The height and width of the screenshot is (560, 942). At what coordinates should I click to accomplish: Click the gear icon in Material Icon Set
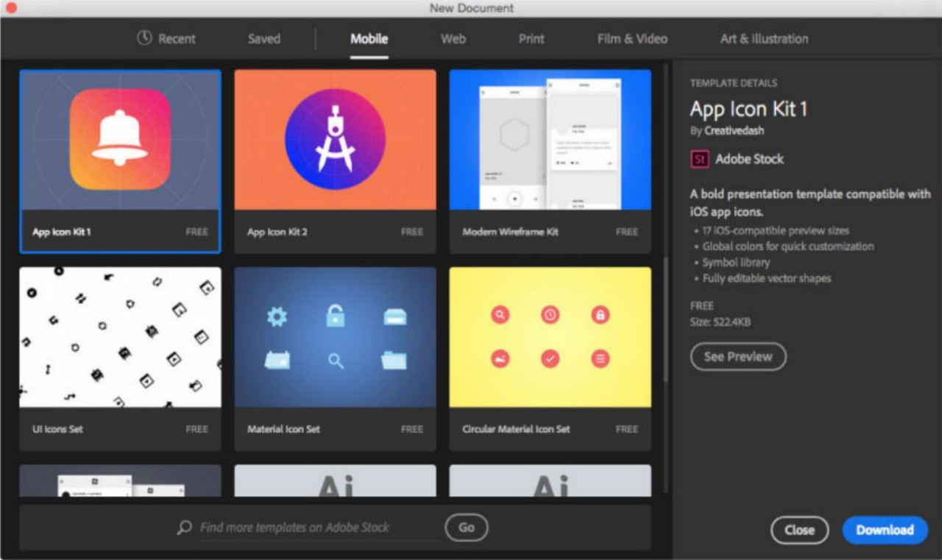(x=277, y=317)
